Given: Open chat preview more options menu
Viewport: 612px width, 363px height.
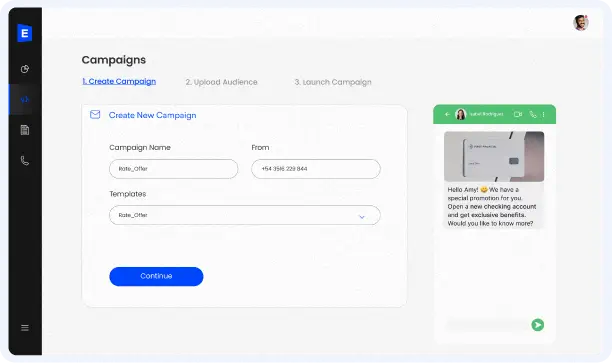Looking at the screenshot, I should 543,114.
